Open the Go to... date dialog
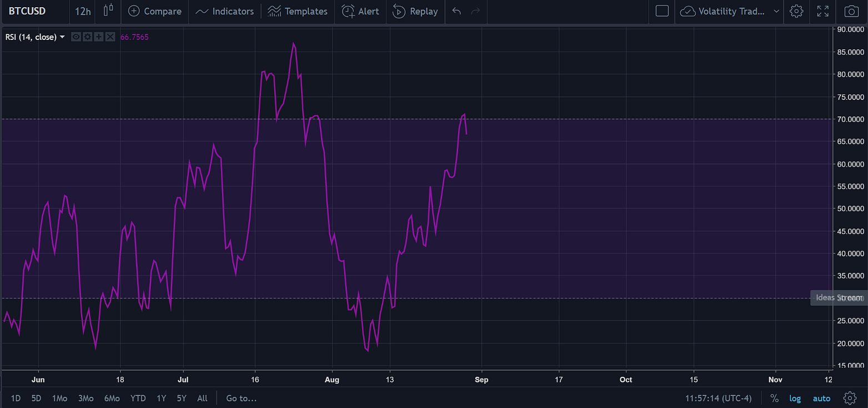Viewport: 868px width, 408px height. point(241,398)
